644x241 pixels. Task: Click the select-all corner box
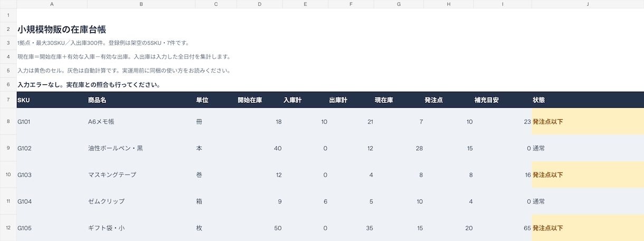coord(8,4)
